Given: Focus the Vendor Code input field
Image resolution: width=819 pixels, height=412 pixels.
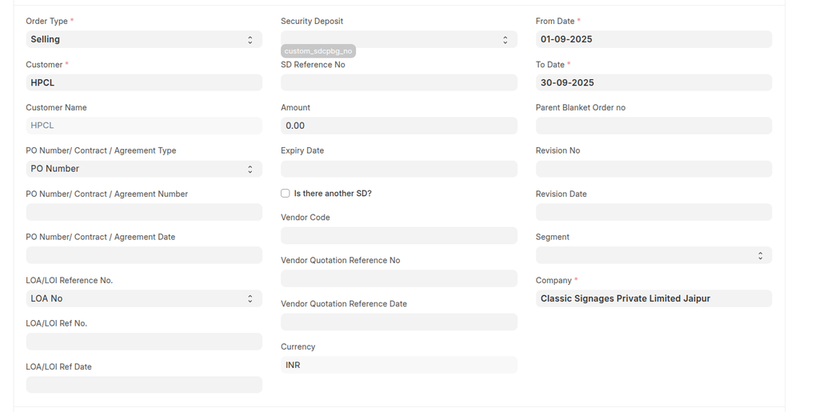Looking at the screenshot, I should click(398, 236).
